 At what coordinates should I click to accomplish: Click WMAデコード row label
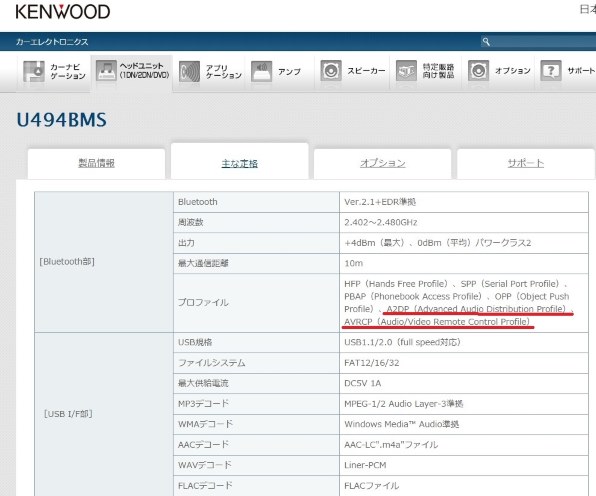tap(205, 424)
